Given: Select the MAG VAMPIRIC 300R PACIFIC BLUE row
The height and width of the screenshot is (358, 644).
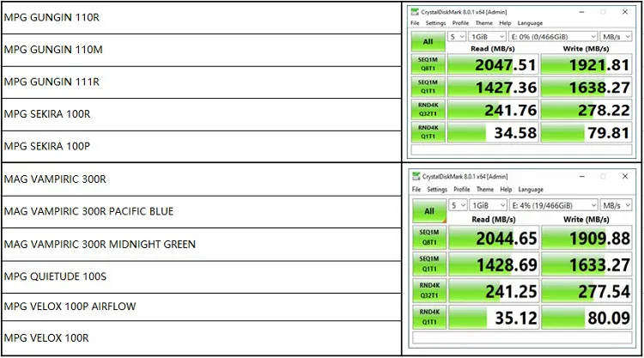Looking at the screenshot, I should [x=201, y=211].
